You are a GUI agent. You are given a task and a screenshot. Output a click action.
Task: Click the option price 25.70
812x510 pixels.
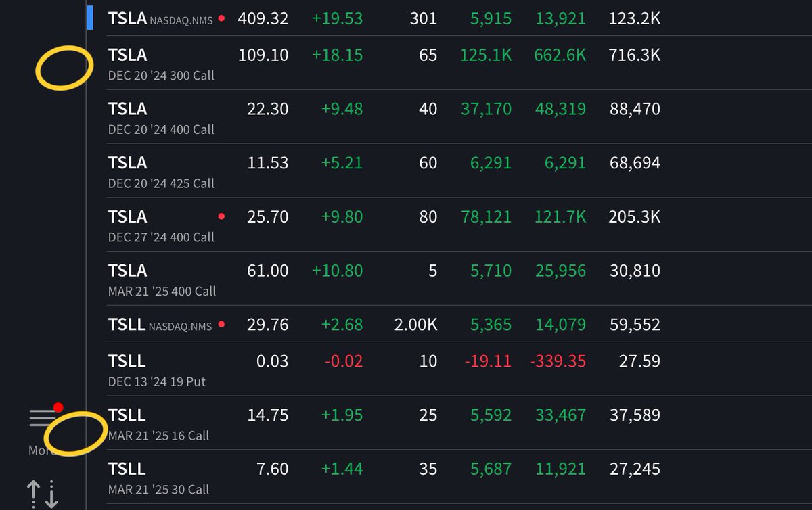[x=268, y=217]
